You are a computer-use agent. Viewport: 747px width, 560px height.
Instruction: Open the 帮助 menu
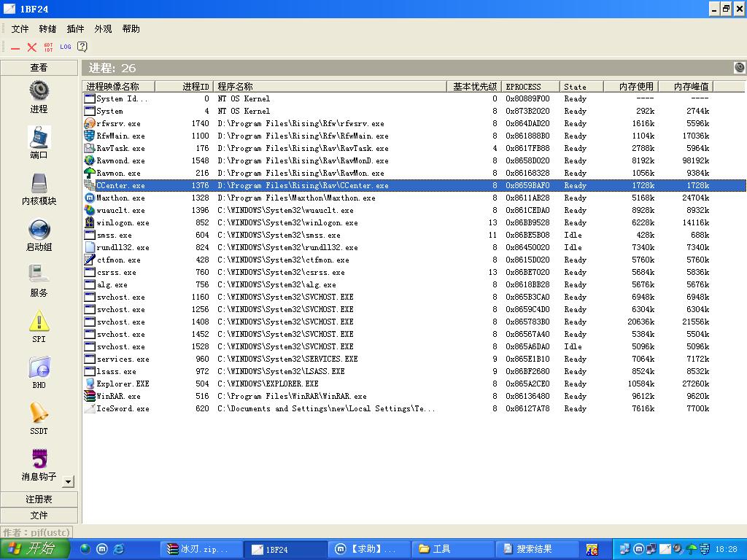[131, 29]
